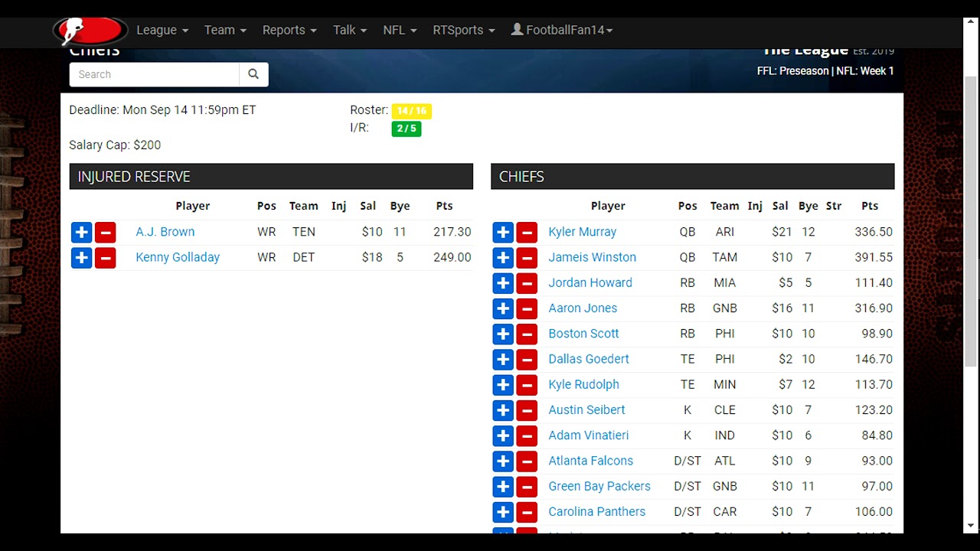Click red minus for Kyler Murray
The height and width of the screenshot is (551, 980).
527,233
